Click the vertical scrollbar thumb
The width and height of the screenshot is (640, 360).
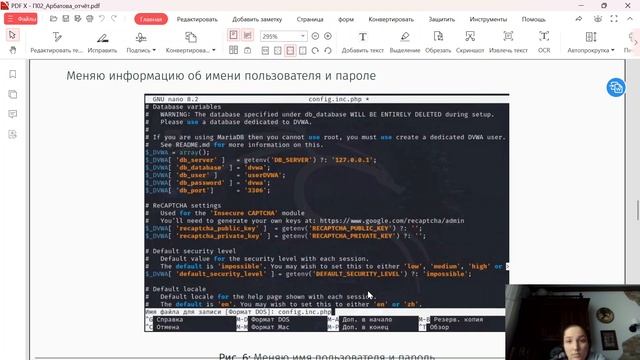(x=637, y=210)
